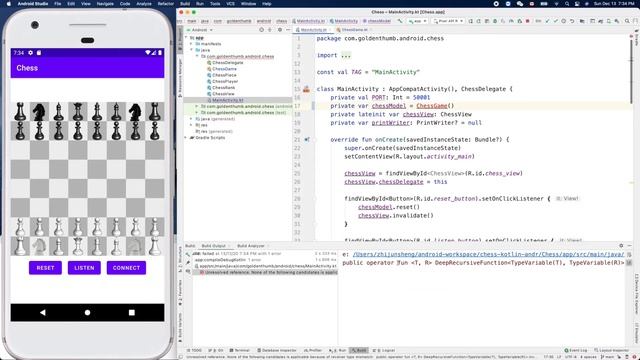Viewport: 640px width, 360px height.
Task: Switch to the MainActivity.kt editor tab
Action: pyautogui.click(x=313, y=30)
